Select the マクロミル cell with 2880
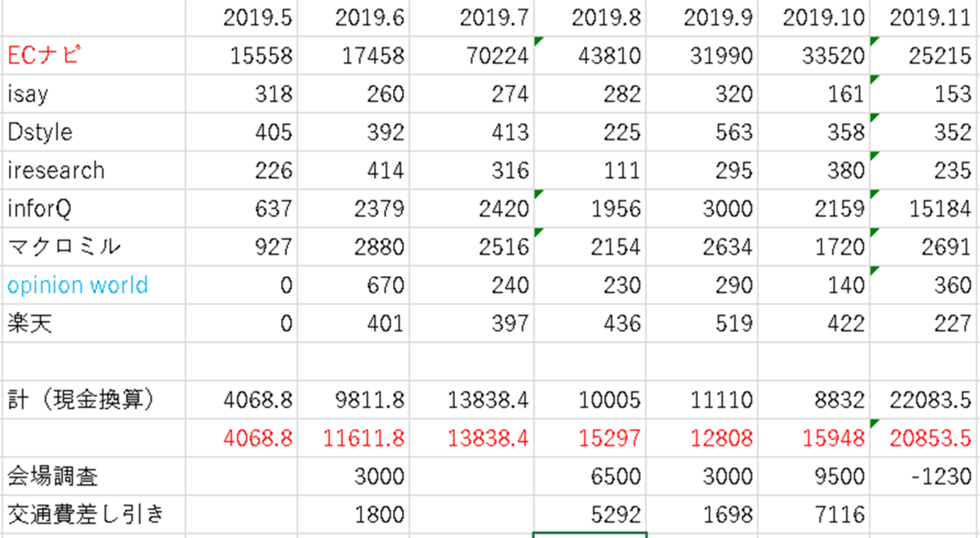Image resolution: width=980 pixels, height=538 pixels. point(354,247)
